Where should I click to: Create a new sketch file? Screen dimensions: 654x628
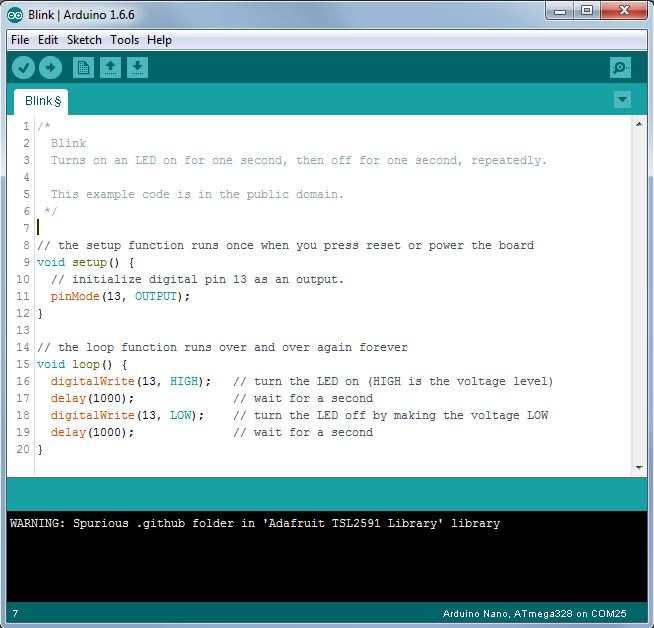point(83,68)
